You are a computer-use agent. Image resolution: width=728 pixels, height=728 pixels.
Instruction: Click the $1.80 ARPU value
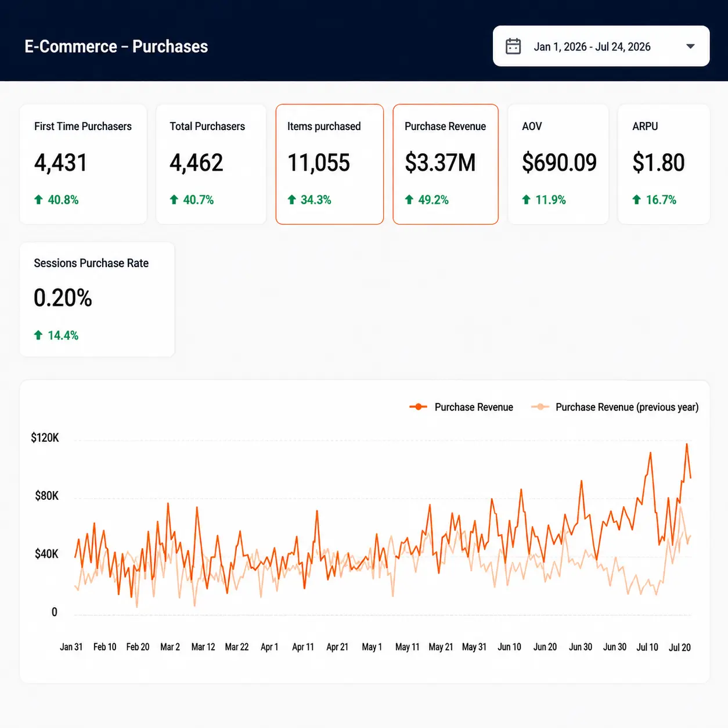[x=658, y=163]
